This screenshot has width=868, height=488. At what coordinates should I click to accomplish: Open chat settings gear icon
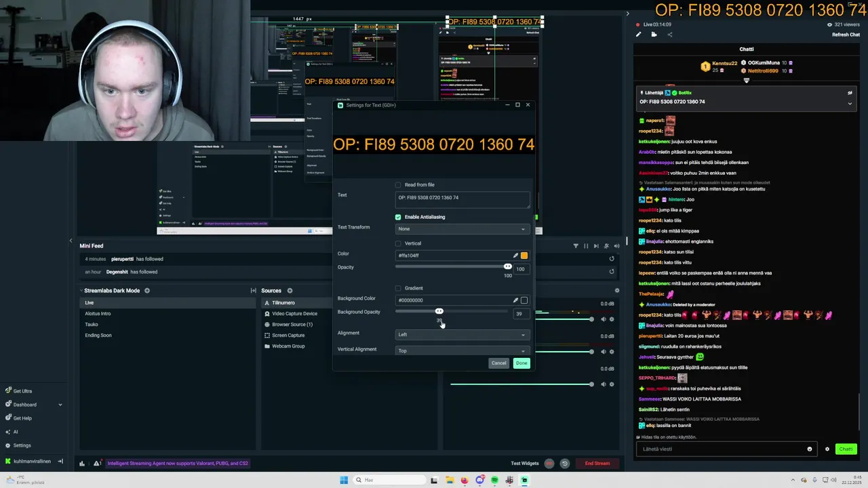tap(827, 449)
